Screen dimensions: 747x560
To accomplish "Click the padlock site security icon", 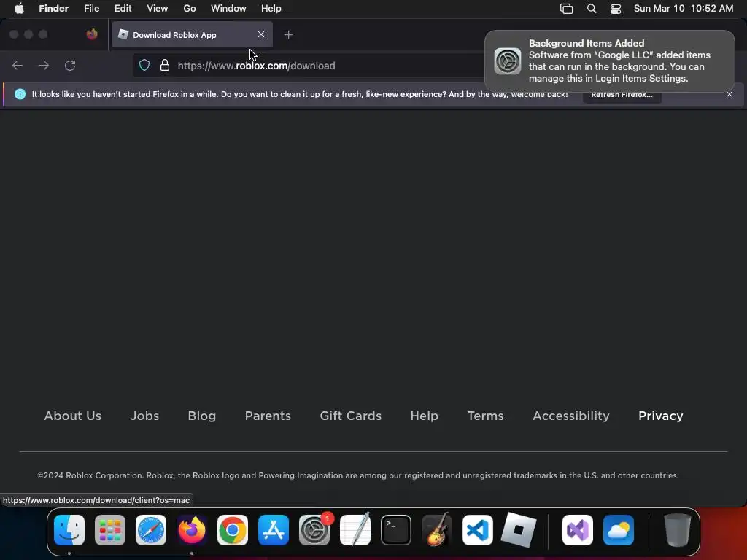I will (x=165, y=65).
